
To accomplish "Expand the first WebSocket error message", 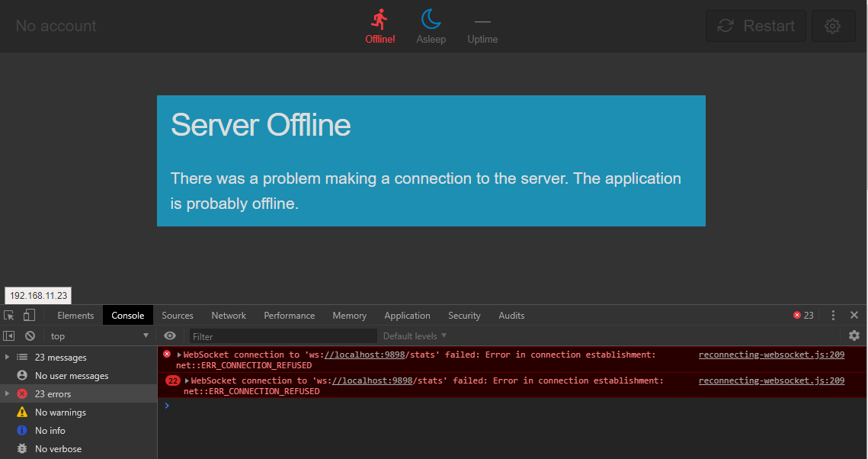I will pos(179,355).
